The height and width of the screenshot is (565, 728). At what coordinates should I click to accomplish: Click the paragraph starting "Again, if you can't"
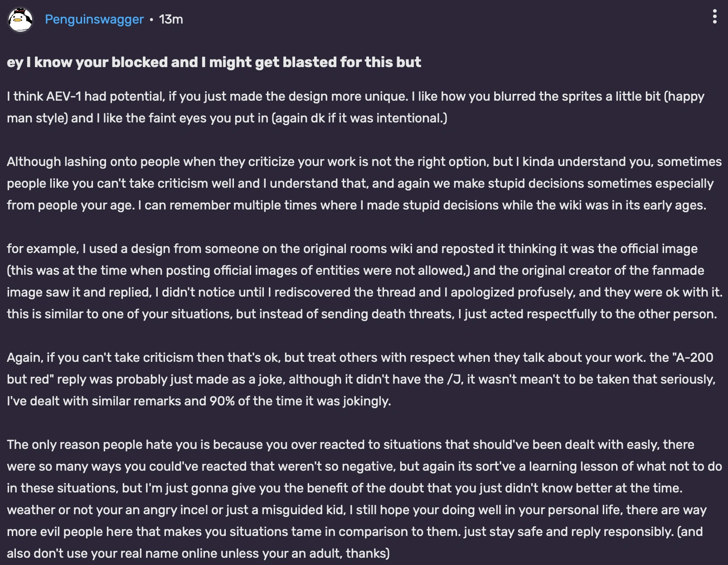pos(363,380)
